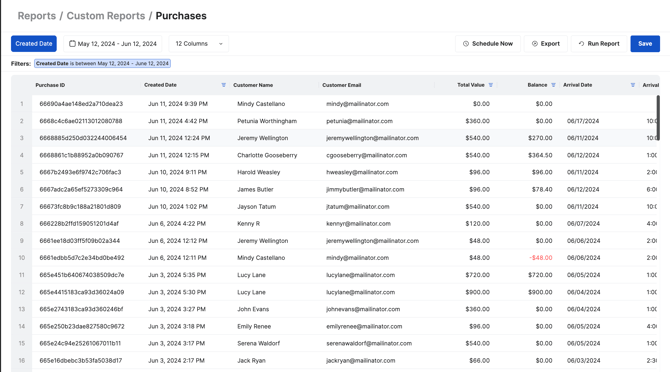
Task: Click Jayson Tatum customer name
Action: tap(256, 206)
